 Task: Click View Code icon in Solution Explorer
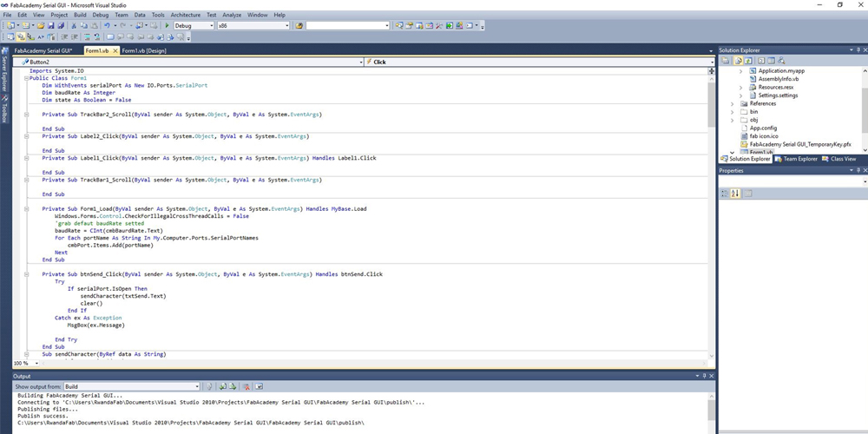click(761, 61)
